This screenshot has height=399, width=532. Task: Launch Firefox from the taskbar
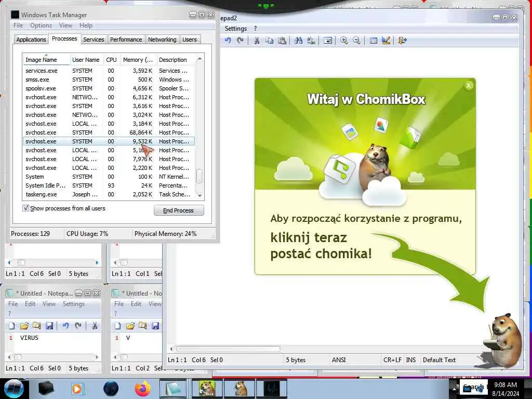pos(142,389)
